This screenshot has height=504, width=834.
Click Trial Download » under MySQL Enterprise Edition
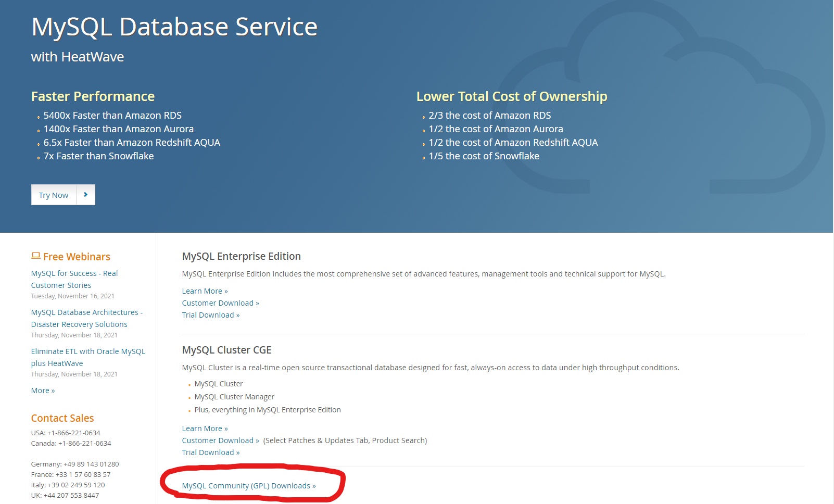(x=211, y=315)
